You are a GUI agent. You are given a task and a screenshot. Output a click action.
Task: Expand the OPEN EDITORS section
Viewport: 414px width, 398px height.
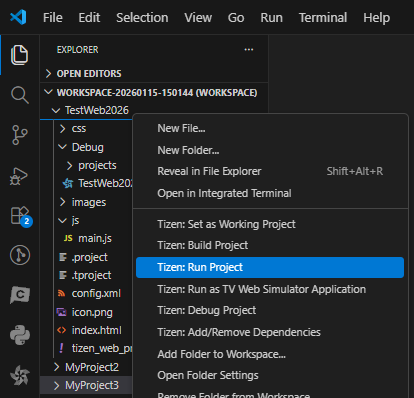click(x=48, y=73)
